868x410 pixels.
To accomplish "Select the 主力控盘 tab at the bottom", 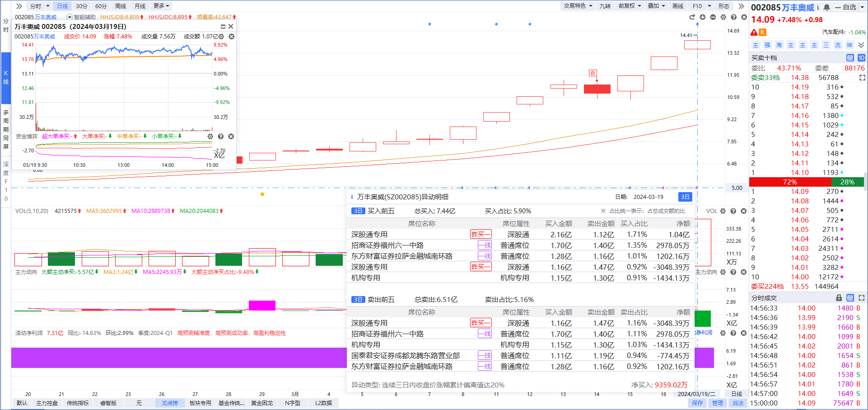I will click(47, 403).
